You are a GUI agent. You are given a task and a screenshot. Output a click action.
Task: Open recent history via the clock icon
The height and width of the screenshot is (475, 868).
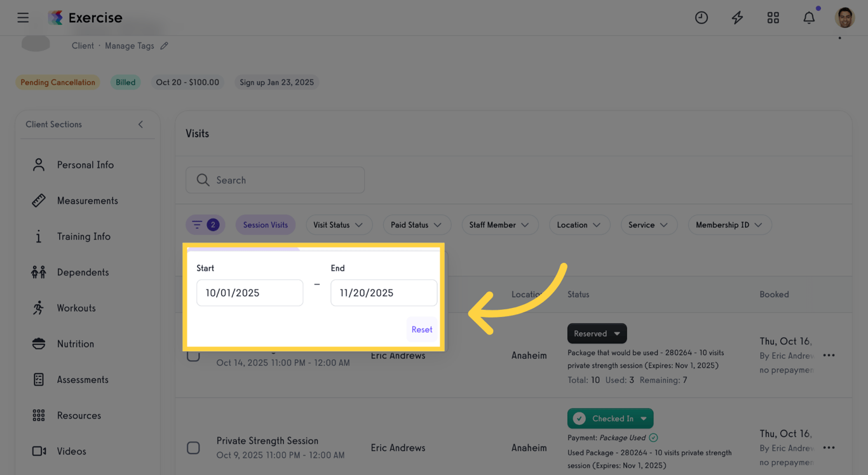click(x=702, y=17)
